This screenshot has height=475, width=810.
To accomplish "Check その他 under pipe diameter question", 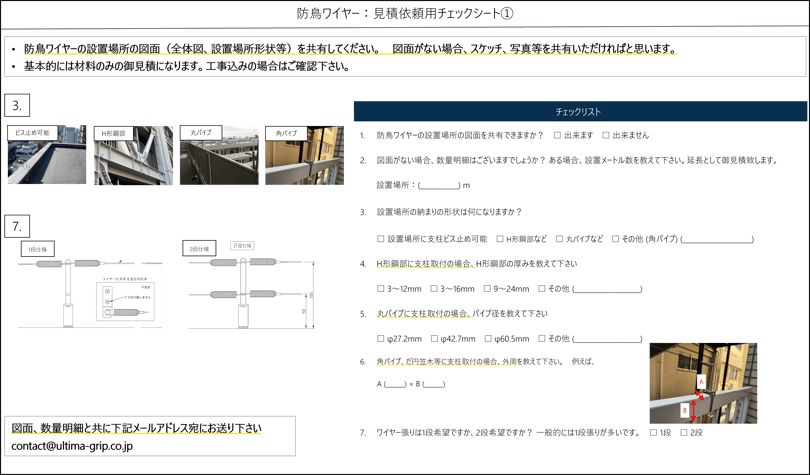I will 542,339.
